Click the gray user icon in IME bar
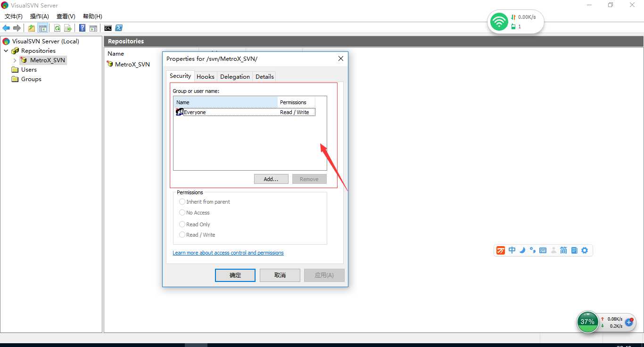Image resolution: width=644 pixels, height=347 pixels. tap(553, 250)
